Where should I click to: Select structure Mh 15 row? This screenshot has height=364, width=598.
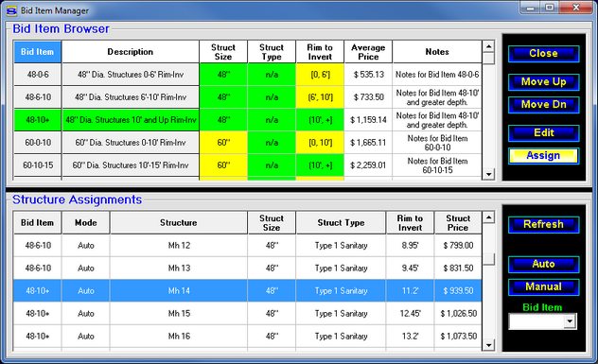point(248,314)
